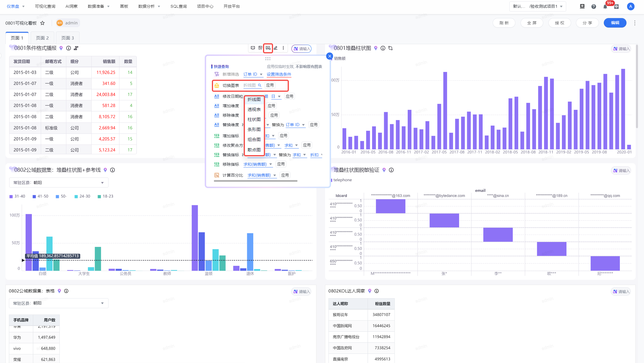Image resolution: width=644 pixels, height=363 pixels.
Task: Expand 订单 ID dropdown in 新增筛选 row
Action: coord(253,74)
